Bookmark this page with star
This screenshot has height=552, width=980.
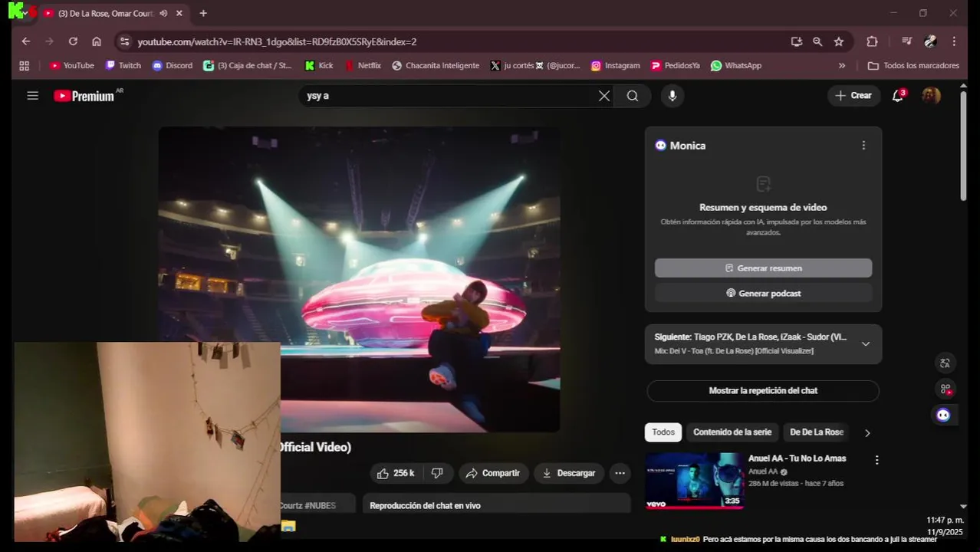(x=839, y=41)
